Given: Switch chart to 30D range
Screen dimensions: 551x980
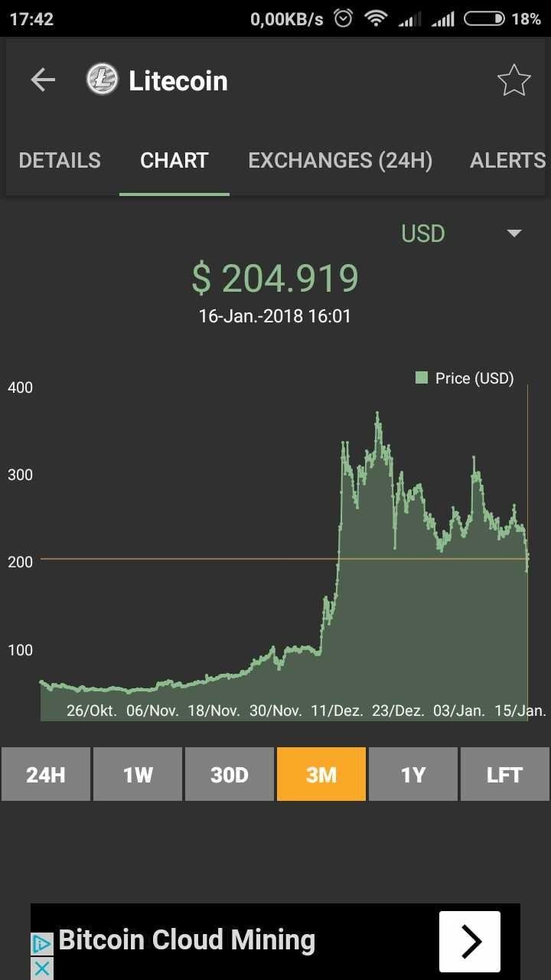Looking at the screenshot, I should [230, 774].
